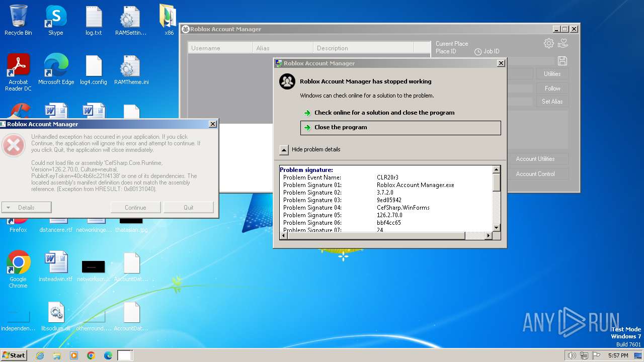Select the networkscr black thumbnail file icon
Viewport: 644px width, 362px height.
point(94,269)
